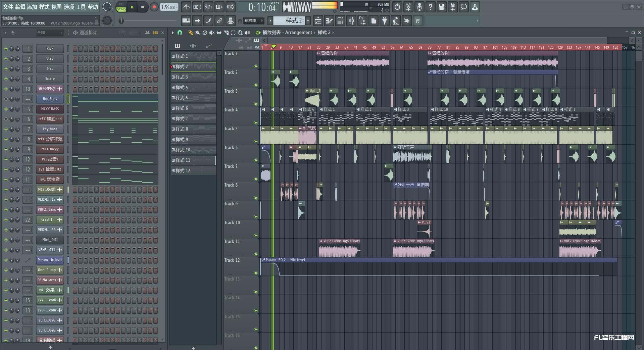Viewport: 644px width, 350px height.
Task: Save project with the floppy disk icon
Action: [x=442, y=7]
